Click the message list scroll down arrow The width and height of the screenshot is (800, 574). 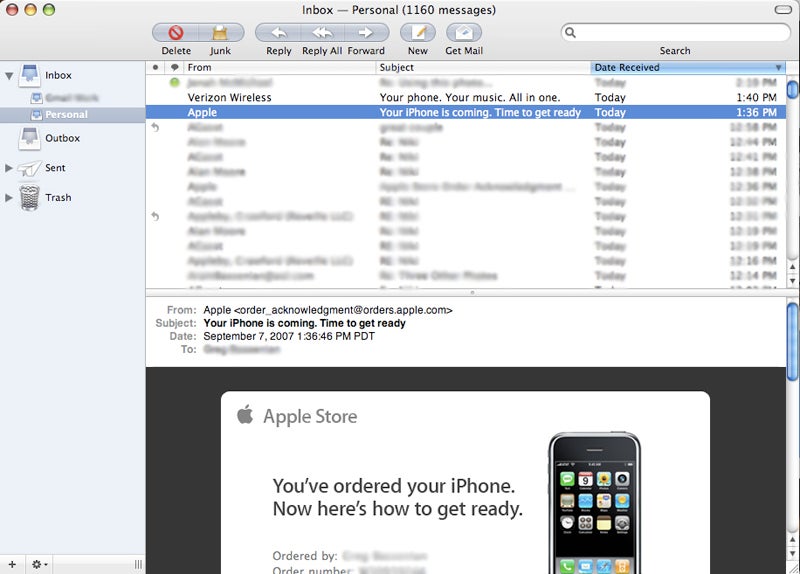pos(792,281)
